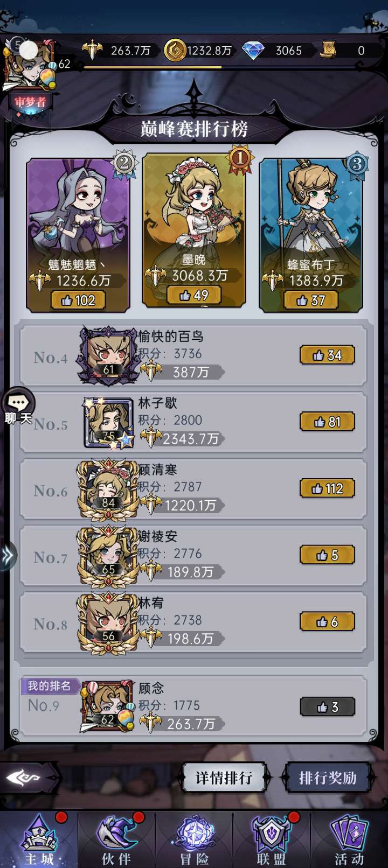Tap 林子歇 avatar portrait
Image resolution: width=388 pixels, height=868 pixels.
pos(109,423)
